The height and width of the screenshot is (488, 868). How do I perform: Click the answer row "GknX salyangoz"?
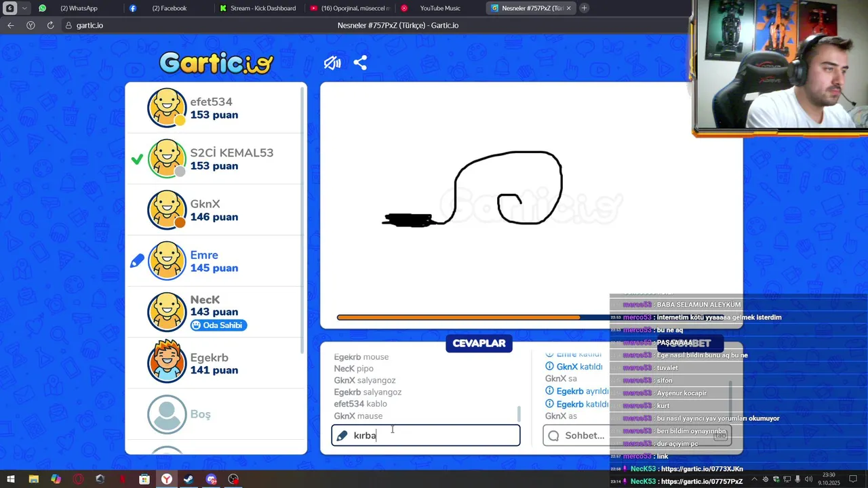pyautogui.click(x=365, y=380)
